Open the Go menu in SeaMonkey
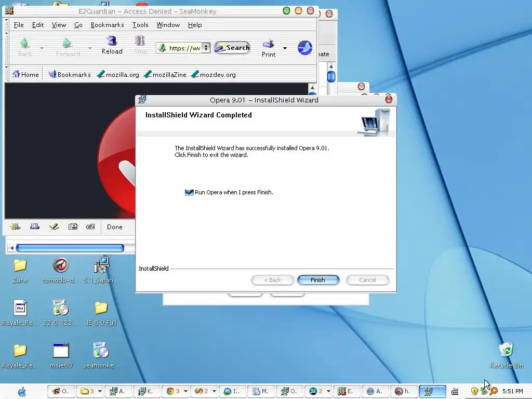The image size is (532, 399). (x=78, y=25)
